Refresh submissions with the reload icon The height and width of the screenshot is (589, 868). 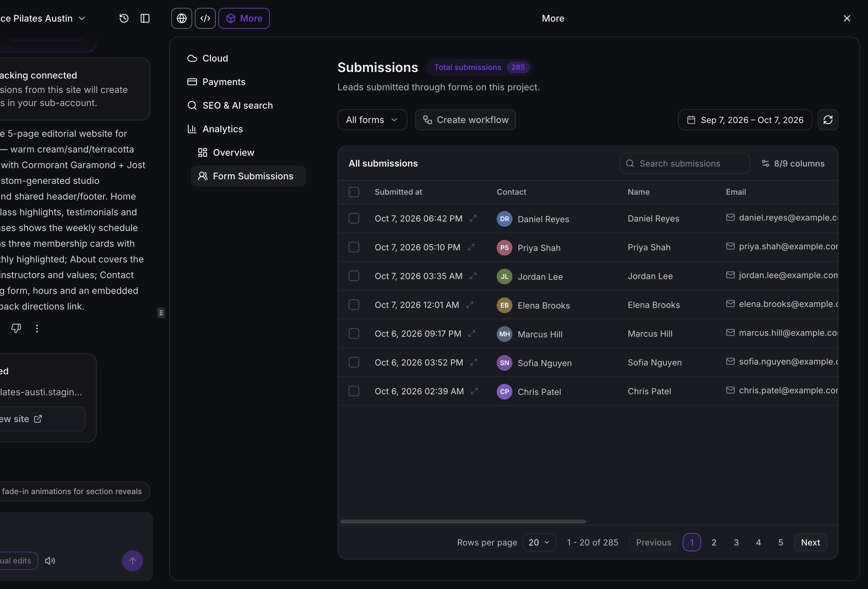pyautogui.click(x=828, y=120)
